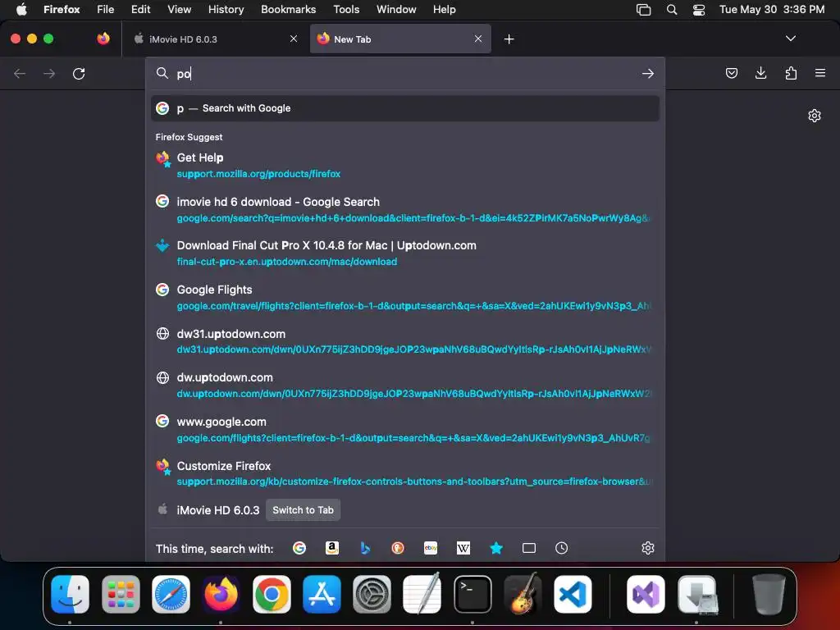Open Control Center in menu bar
Screen dimensions: 840x630
(699, 10)
